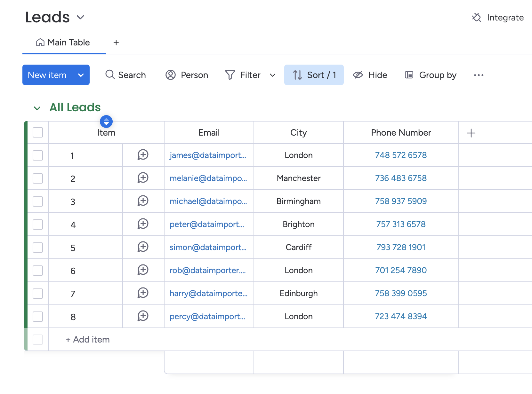Image resolution: width=532 pixels, height=394 pixels.
Task: Click phone number 723 474 8394
Action: [x=401, y=316]
